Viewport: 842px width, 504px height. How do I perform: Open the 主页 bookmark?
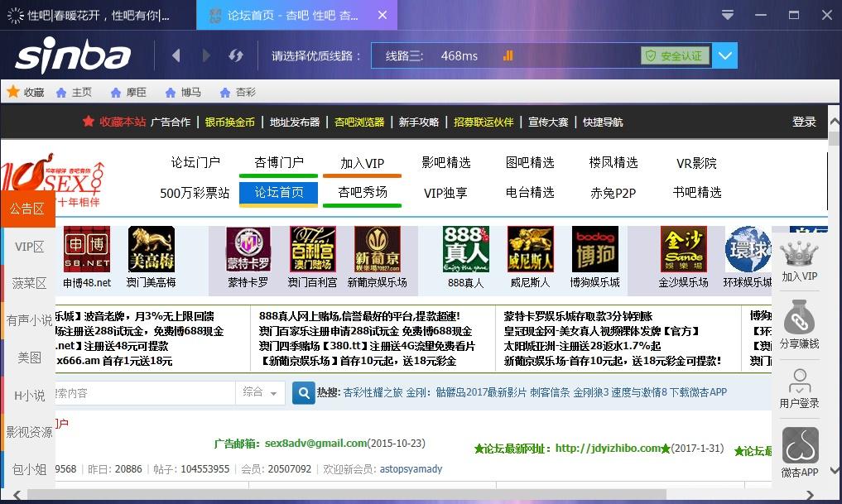click(x=75, y=93)
